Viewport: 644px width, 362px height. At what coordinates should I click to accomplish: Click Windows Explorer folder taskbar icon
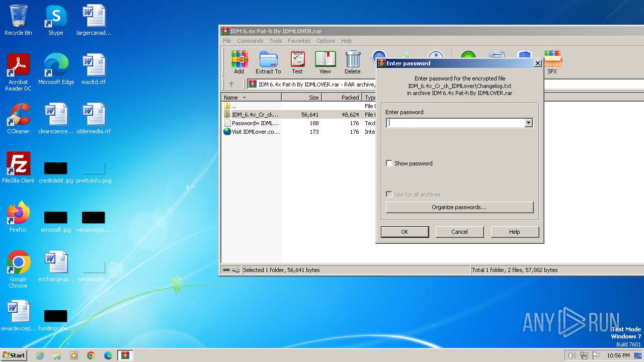pyautogui.click(x=57, y=355)
